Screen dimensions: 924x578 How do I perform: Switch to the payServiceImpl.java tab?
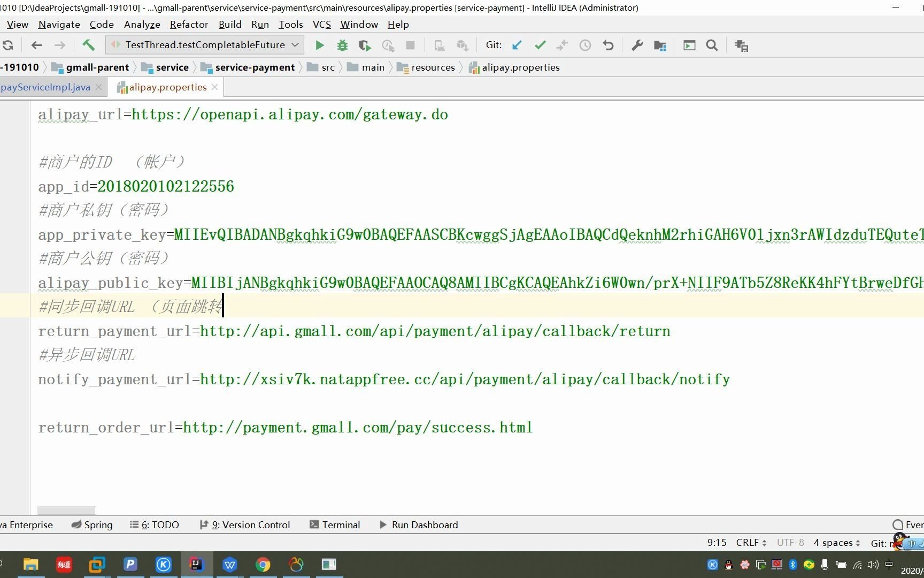click(x=45, y=87)
